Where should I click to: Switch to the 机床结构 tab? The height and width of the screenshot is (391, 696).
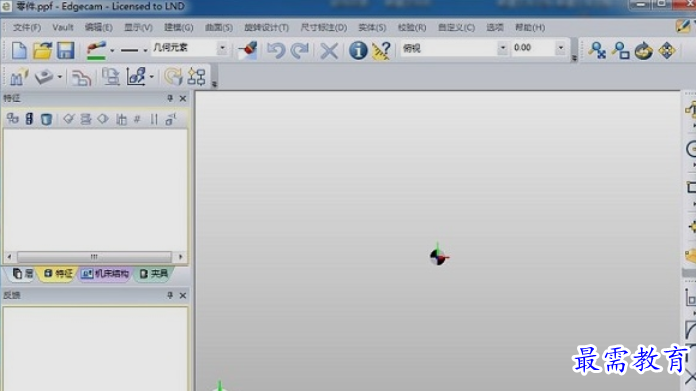[x=105, y=274]
